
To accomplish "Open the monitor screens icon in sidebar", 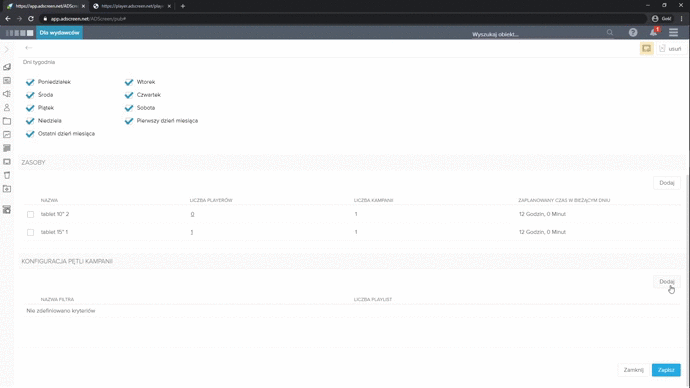I will 7,162.
